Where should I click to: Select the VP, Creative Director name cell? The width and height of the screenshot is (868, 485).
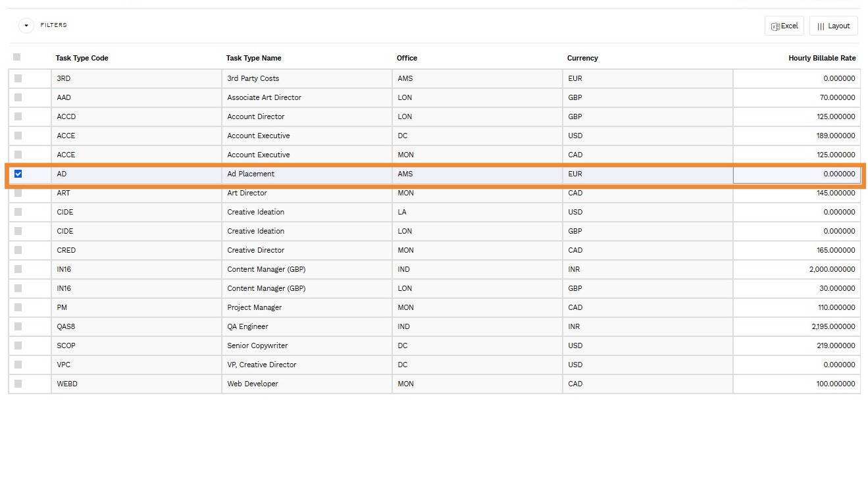point(307,365)
